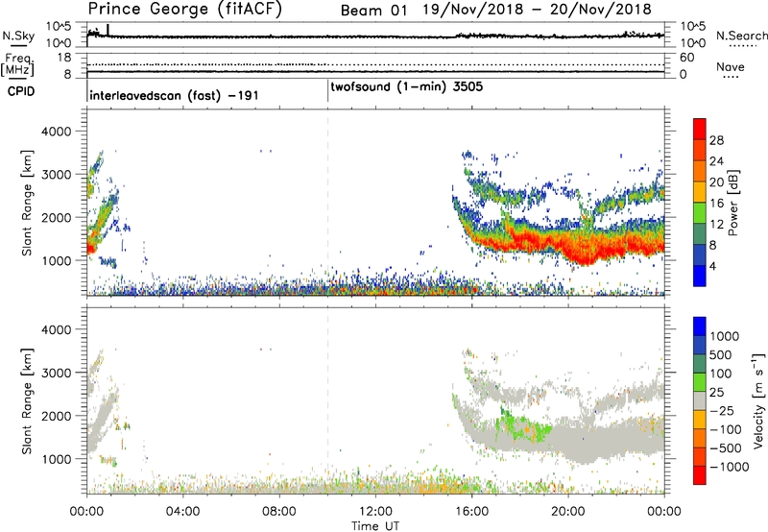Click the '60' Nave axis tick label
Screen dimensions: 768x532
686,58
